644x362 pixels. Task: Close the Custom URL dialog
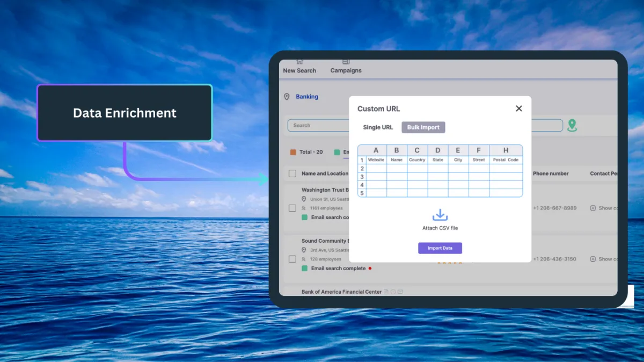(518, 108)
